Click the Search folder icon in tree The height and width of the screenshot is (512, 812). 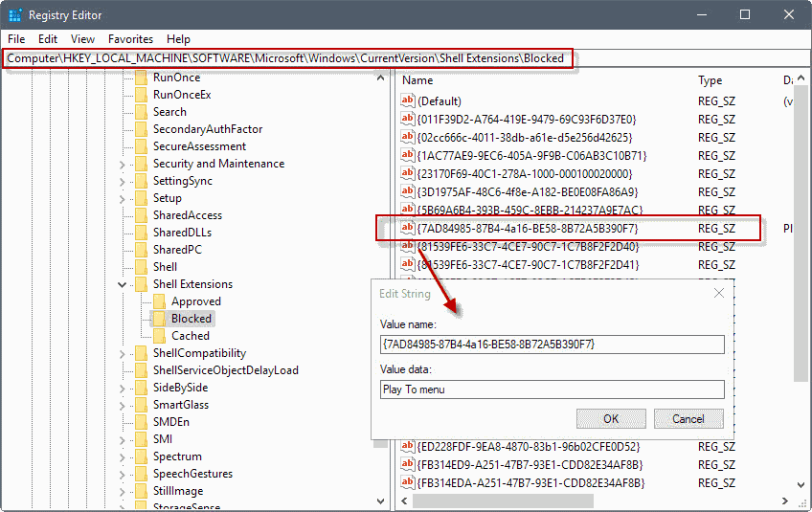[x=141, y=112]
